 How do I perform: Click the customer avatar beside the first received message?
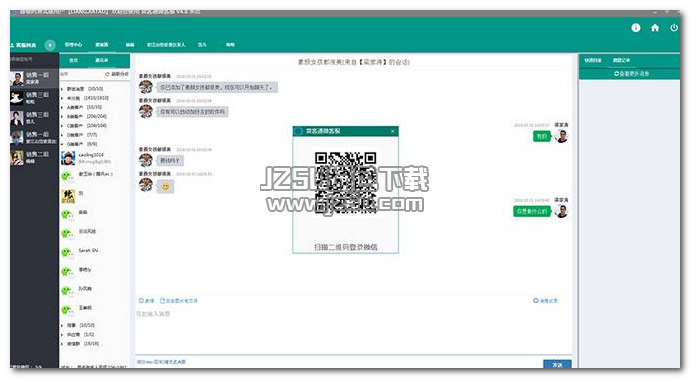(146, 87)
